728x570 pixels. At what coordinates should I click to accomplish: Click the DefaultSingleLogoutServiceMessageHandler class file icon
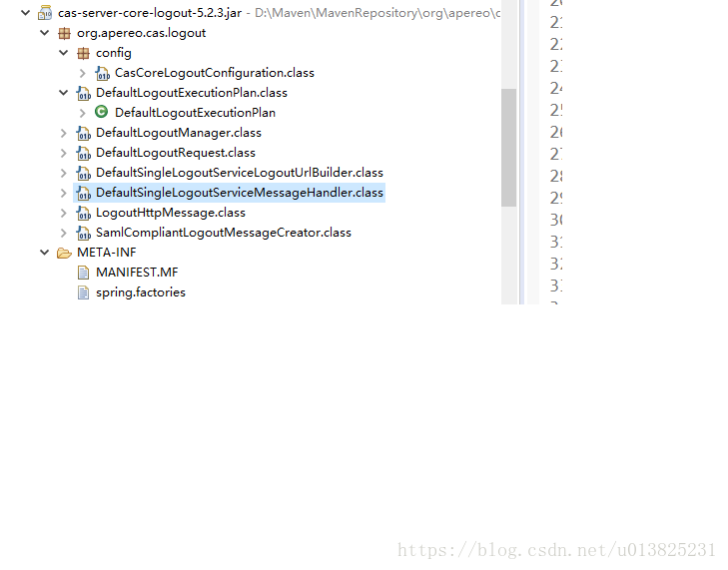pyautogui.click(x=84, y=193)
